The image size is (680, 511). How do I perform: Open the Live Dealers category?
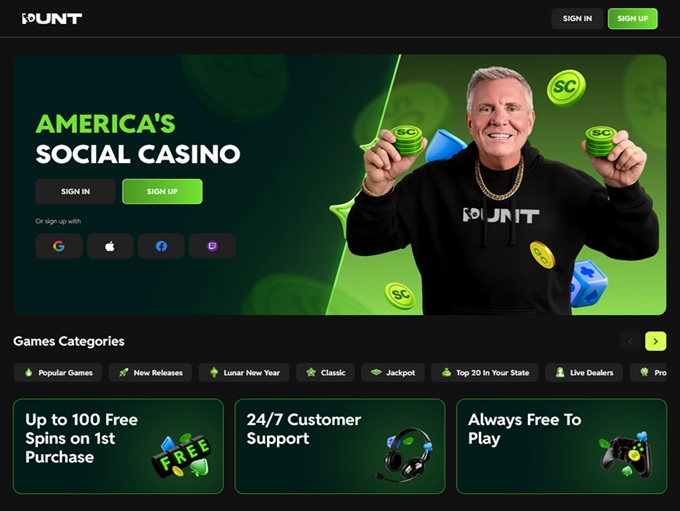tap(584, 373)
